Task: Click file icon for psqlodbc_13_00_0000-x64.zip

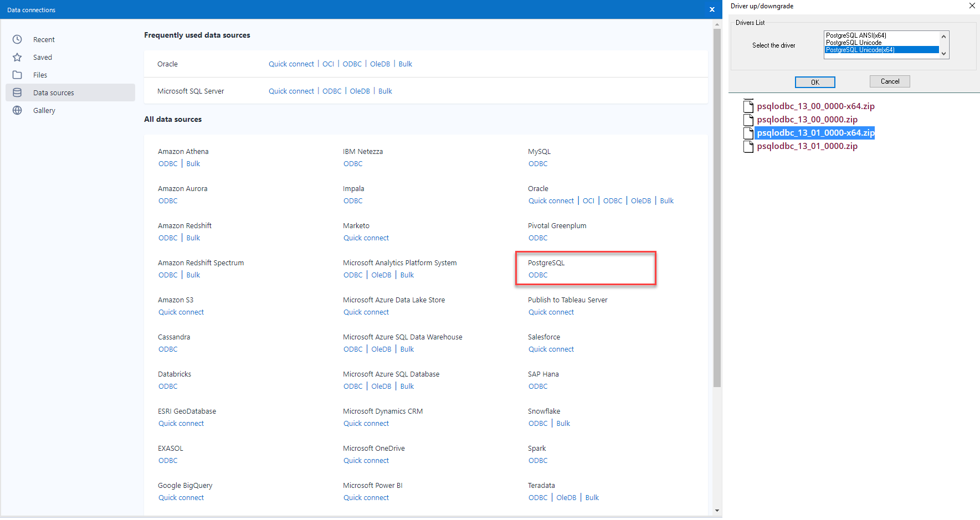Action: 748,106
